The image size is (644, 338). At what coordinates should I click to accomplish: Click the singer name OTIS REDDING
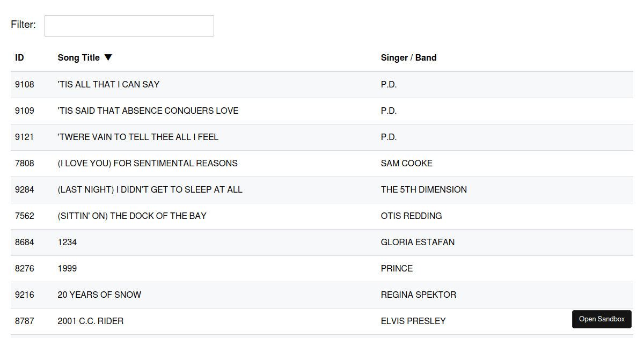pyautogui.click(x=411, y=216)
